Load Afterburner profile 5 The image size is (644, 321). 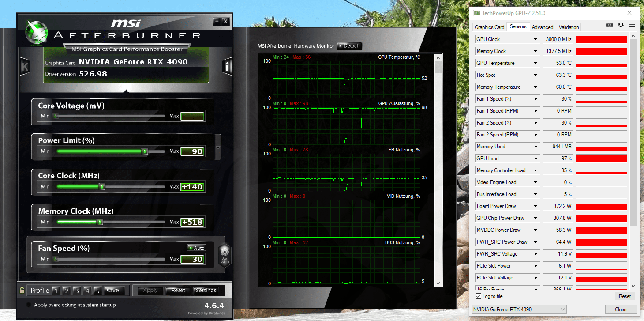tap(98, 291)
